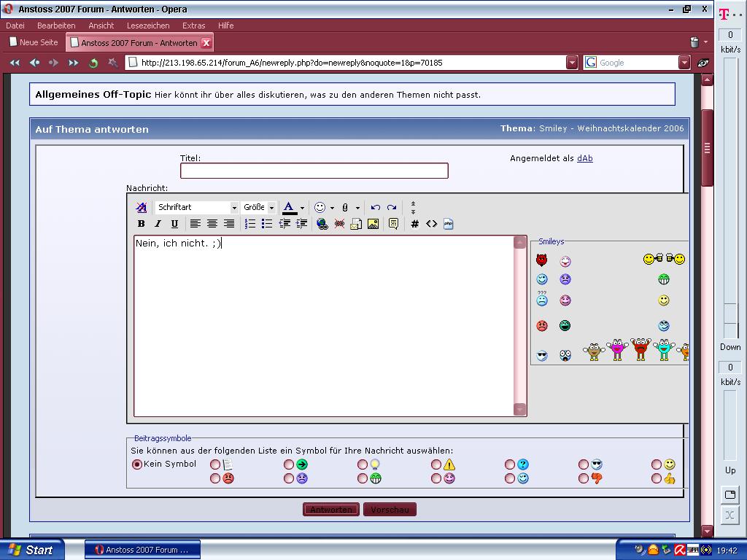Viewport: 747px width, 560px height.
Task: Insert the red devil smiley
Action: click(x=542, y=260)
